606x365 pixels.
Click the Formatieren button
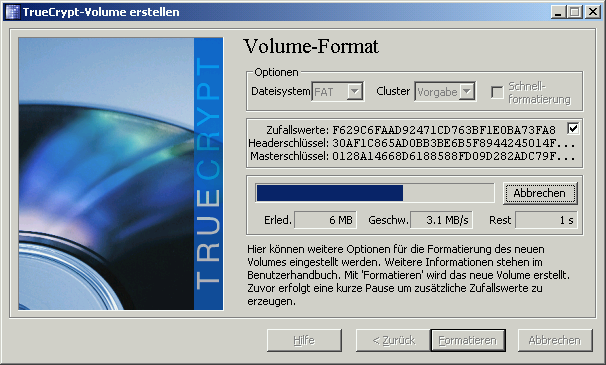coord(468,340)
